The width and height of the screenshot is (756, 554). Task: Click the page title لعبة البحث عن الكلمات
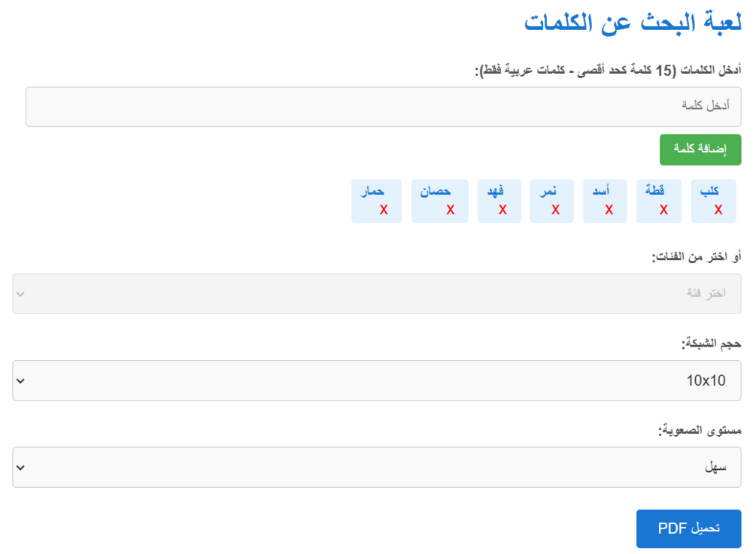coord(633,22)
